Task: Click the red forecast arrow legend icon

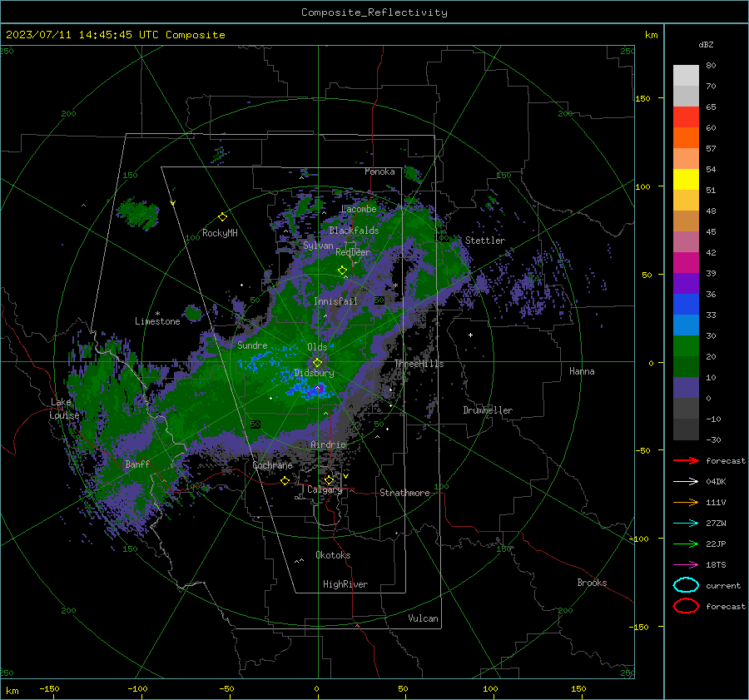Action: (x=686, y=460)
